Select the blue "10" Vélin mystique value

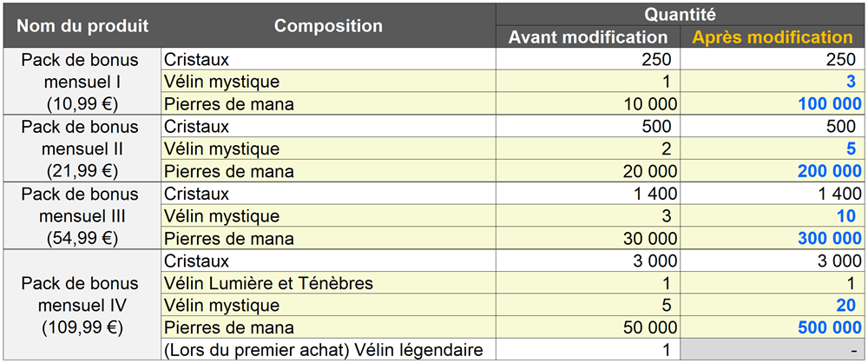pos(845,216)
